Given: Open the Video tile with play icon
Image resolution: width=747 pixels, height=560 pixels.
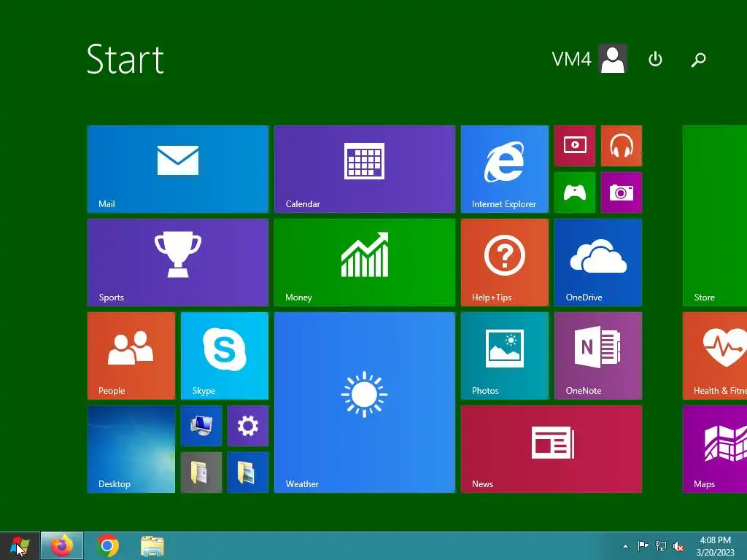Looking at the screenshot, I should click(575, 146).
